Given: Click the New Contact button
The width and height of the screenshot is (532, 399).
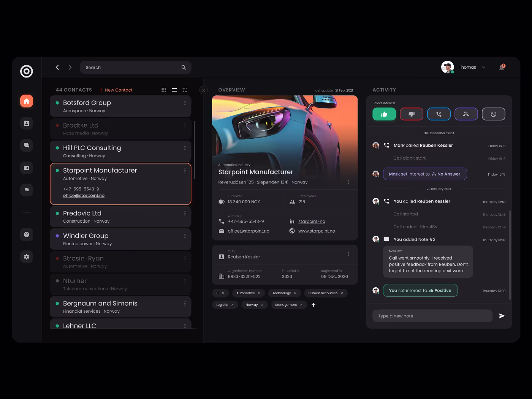Looking at the screenshot, I should [116, 90].
